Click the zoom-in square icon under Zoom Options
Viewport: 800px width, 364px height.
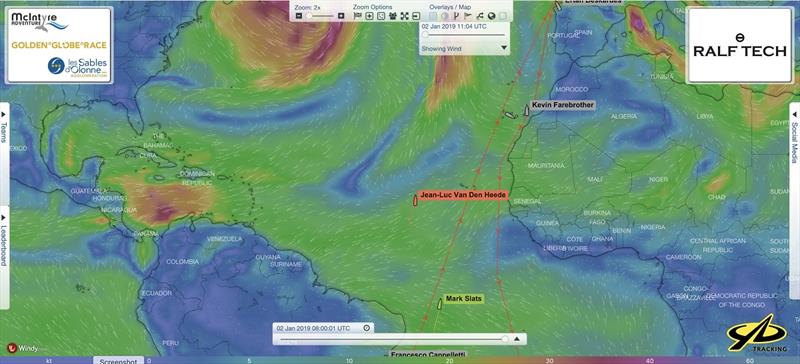(x=369, y=16)
